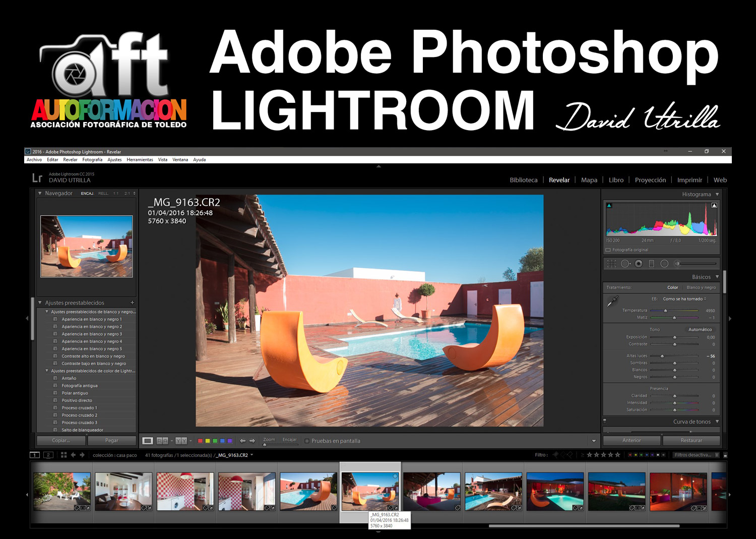The height and width of the screenshot is (539, 756).
Task: Select the white kitchen red-checkered thumbnail
Action: click(185, 491)
